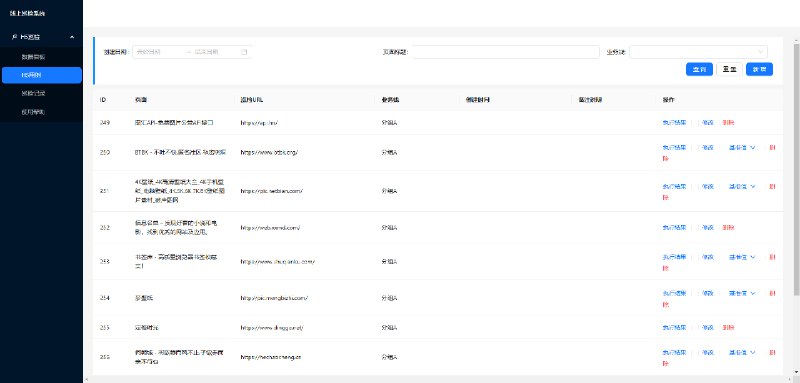Click the 分组A cell in row 254
This screenshot has height=383, width=800.
(x=389, y=297)
